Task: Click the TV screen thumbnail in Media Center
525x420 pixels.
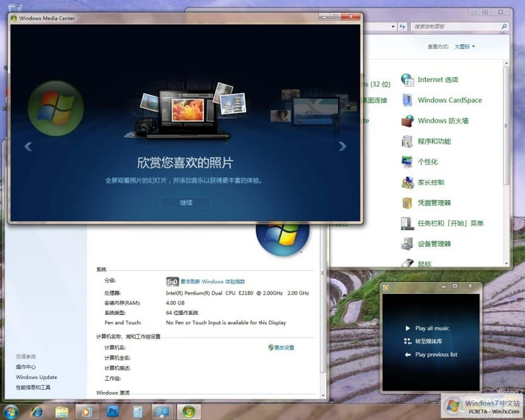Action: 316,111
